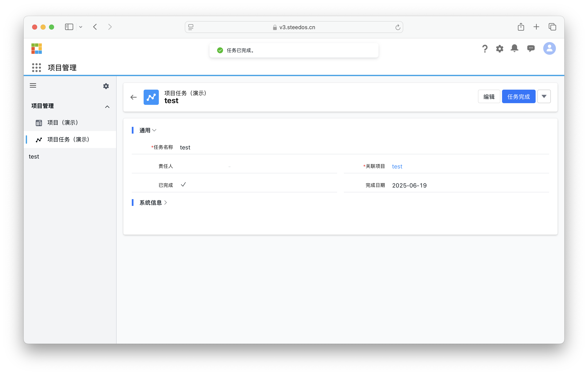Collapse the 项目管理 sidebar group

tap(107, 107)
